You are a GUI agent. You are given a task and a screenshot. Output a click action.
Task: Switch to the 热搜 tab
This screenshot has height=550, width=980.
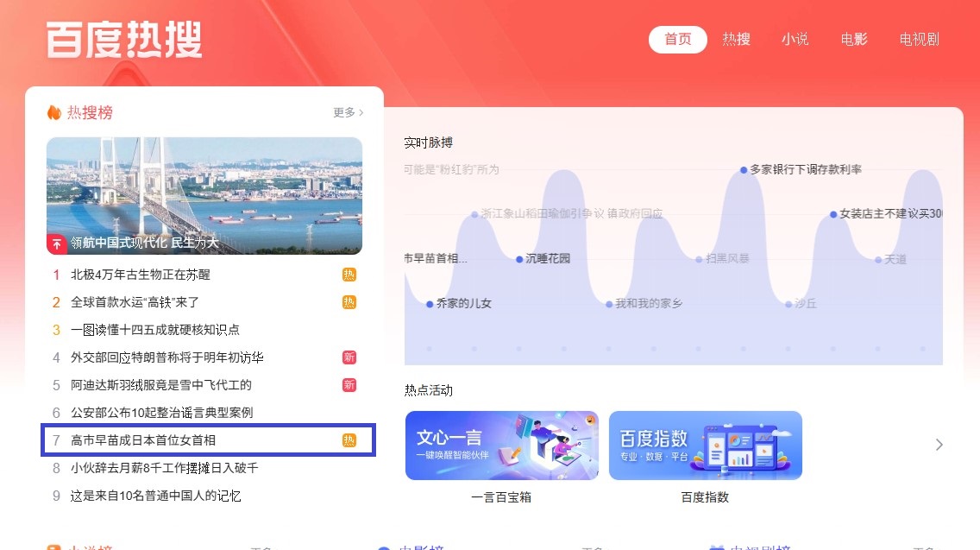(736, 40)
